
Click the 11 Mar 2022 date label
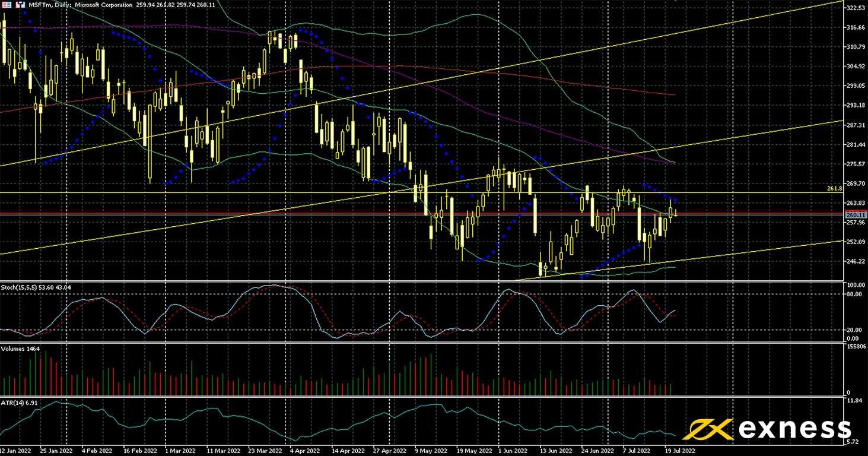point(222,451)
